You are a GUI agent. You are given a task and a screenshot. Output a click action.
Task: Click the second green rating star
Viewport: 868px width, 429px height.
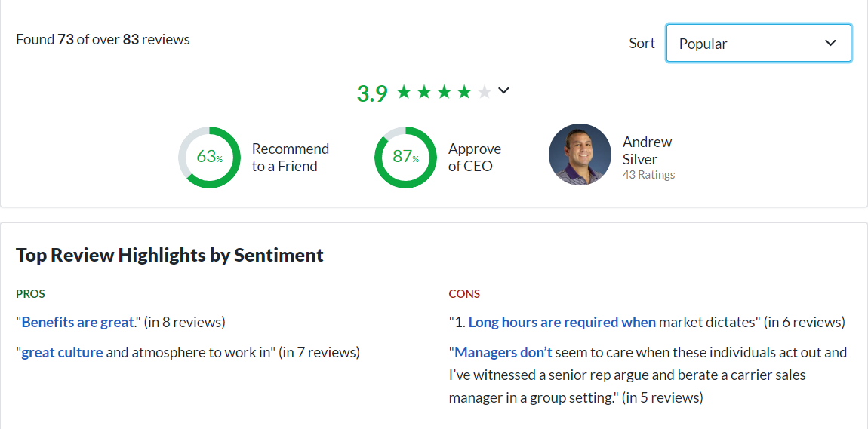click(424, 92)
